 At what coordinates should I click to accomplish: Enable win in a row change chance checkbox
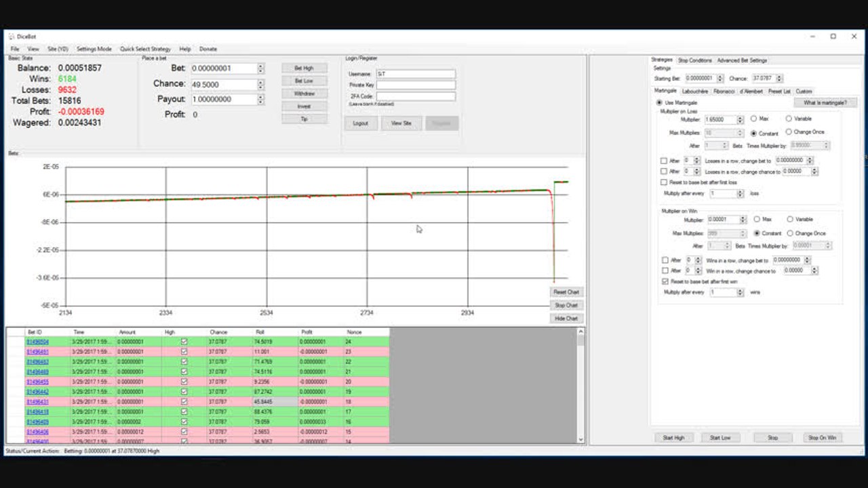click(665, 270)
